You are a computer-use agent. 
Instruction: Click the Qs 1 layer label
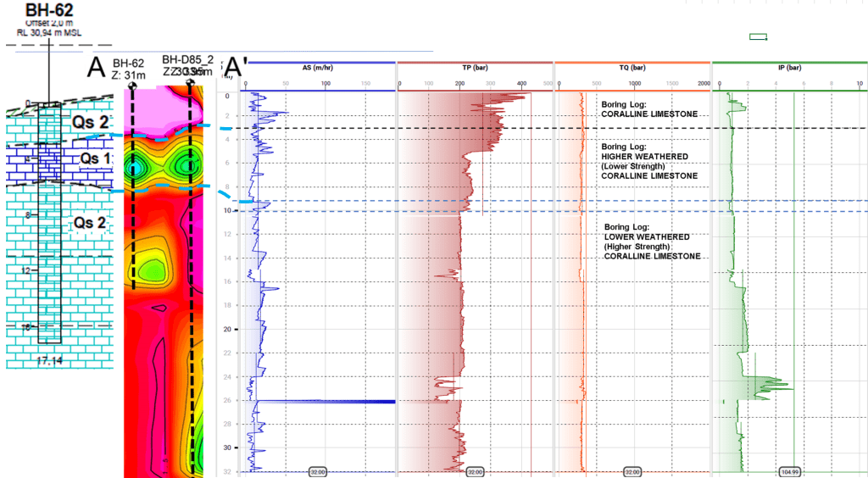coord(95,158)
